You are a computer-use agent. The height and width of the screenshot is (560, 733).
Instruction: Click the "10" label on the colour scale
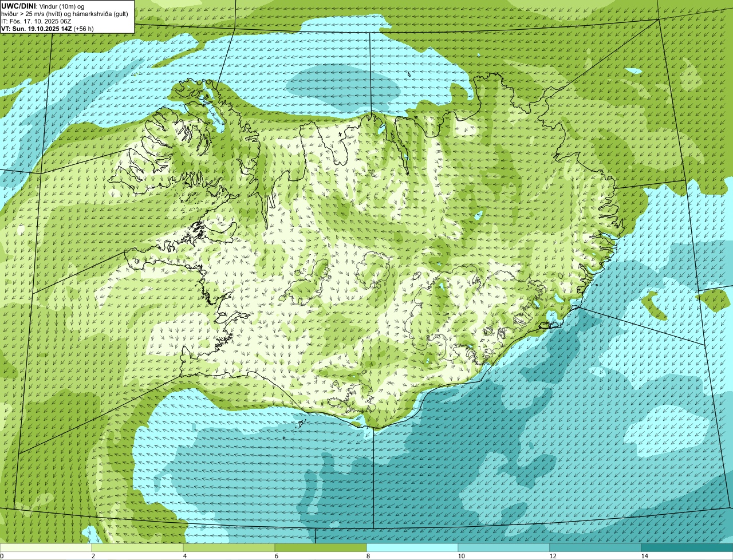click(x=461, y=556)
